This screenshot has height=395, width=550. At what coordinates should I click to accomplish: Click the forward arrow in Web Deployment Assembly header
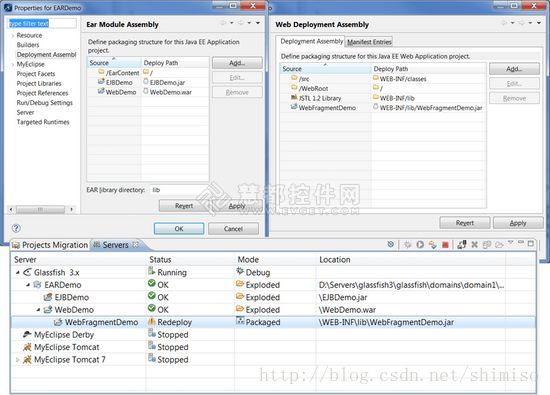click(x=522, y=23)
